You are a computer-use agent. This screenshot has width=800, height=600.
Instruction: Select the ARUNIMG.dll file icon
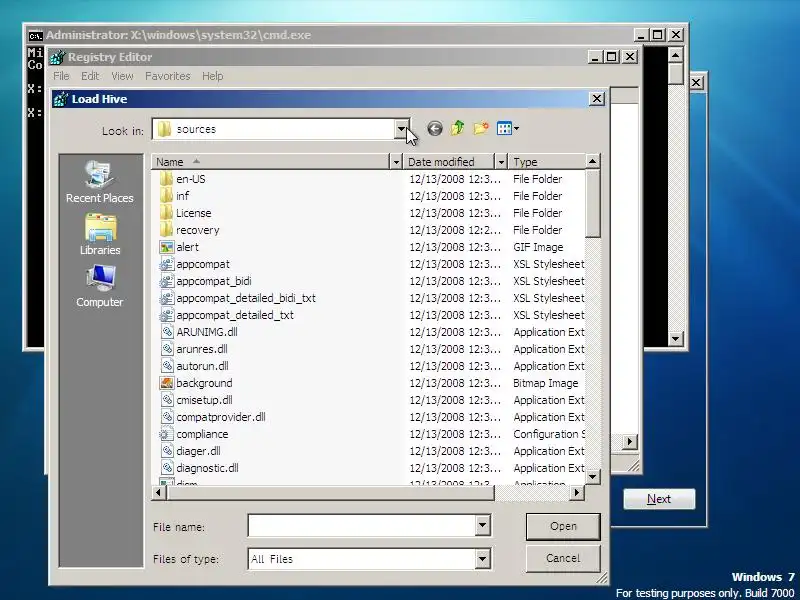pos(167,332)
